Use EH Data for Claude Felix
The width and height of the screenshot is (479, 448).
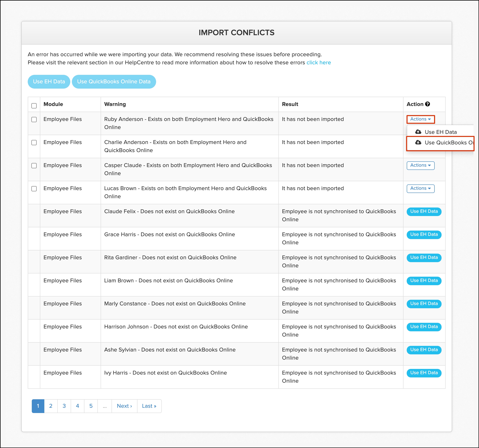click(x=424, y=211)
